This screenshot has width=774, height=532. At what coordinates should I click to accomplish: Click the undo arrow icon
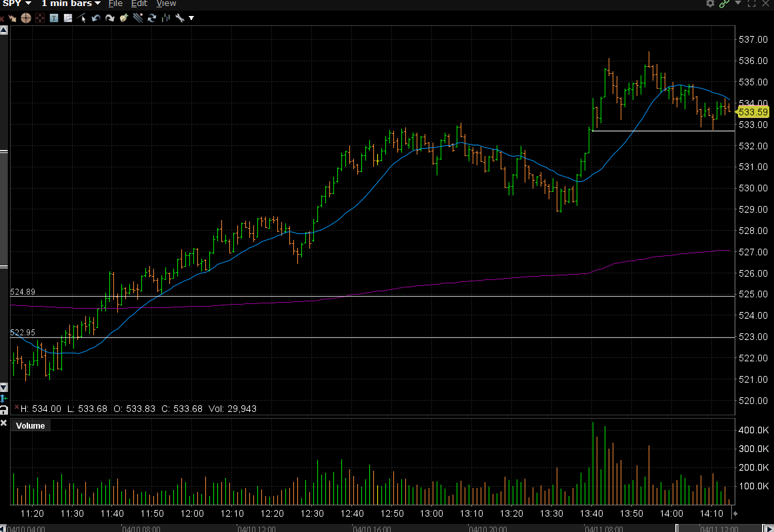(x=96, y=18)
